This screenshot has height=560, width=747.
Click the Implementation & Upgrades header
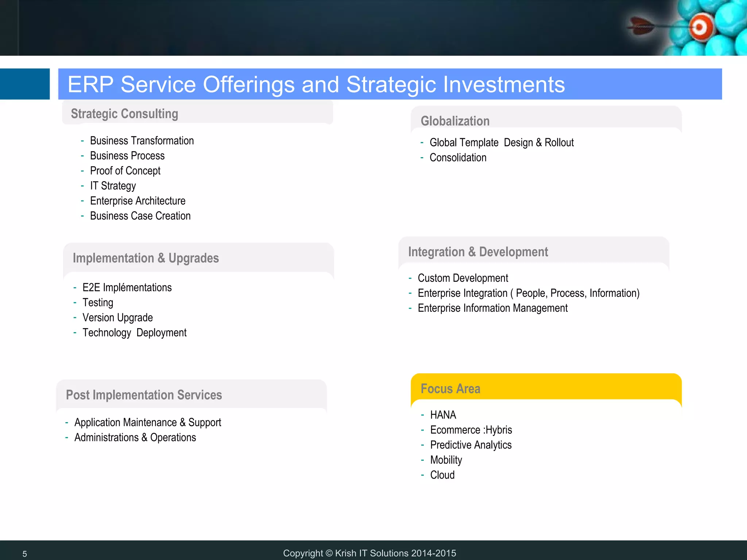(146, 258)
